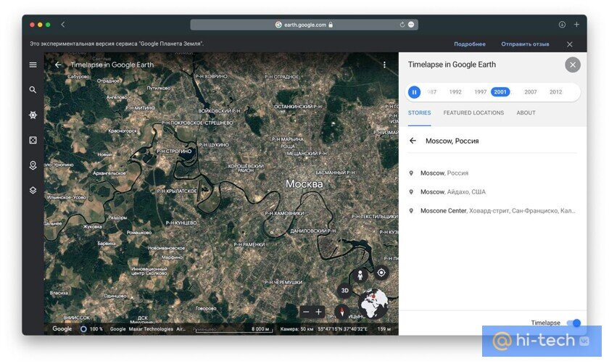Click the Москва city label on map
This screenshot has width=609, height=364.
coord(304,183)
